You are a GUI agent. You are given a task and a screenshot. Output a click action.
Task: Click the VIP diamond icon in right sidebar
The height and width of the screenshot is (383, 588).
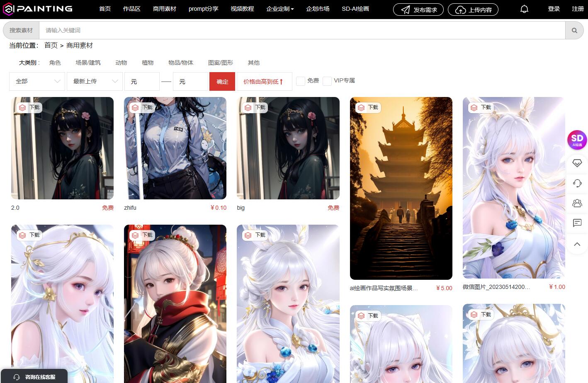pos(577,163)
